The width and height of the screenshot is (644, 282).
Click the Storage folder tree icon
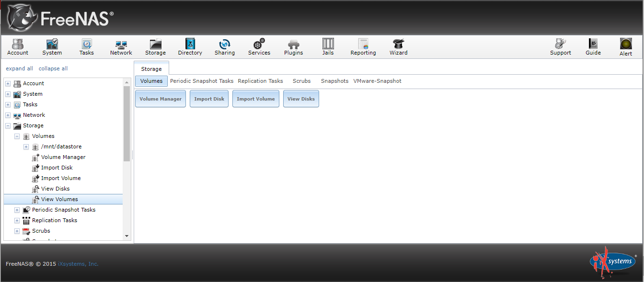click(x=17, y=125)
